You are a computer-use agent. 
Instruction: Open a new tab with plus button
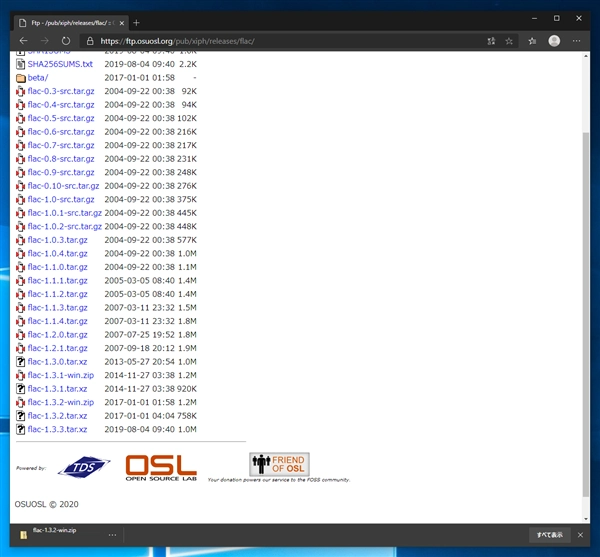(136, 23)
